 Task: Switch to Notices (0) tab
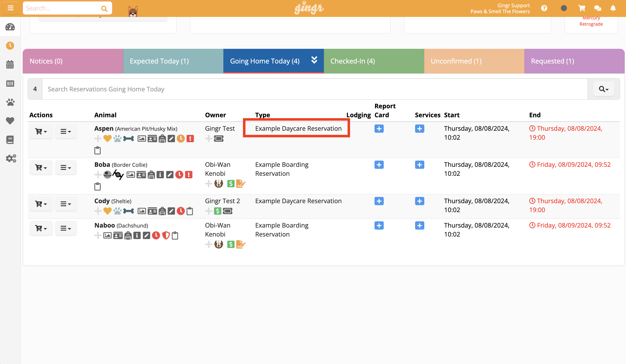[x=73, y=61]
